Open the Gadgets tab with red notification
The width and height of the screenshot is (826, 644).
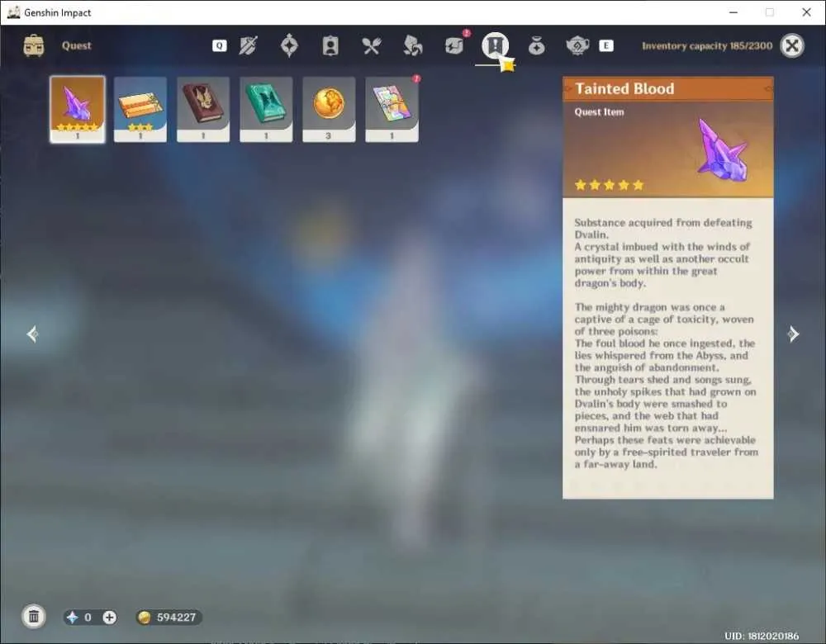454,45
